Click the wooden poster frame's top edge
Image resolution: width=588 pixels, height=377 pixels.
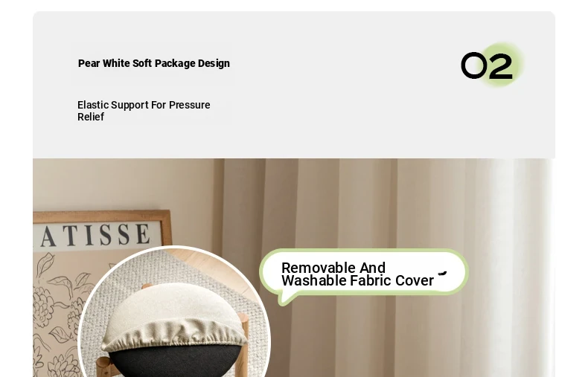[101, 216]
